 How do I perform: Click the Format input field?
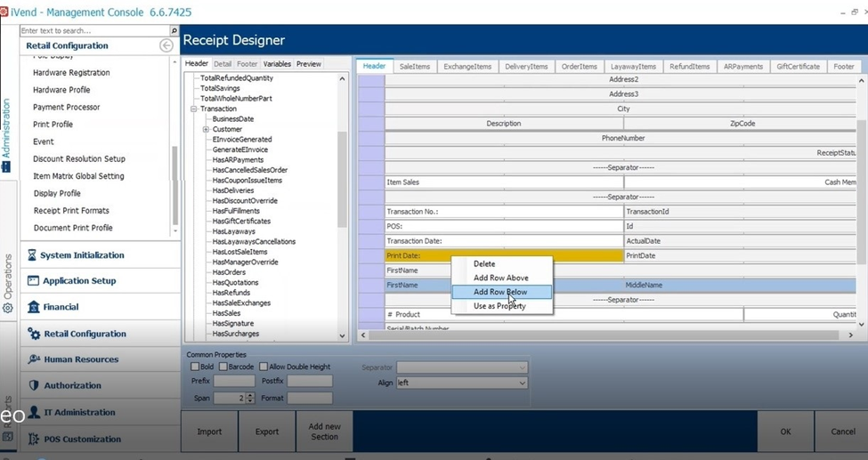click(310, 398)
